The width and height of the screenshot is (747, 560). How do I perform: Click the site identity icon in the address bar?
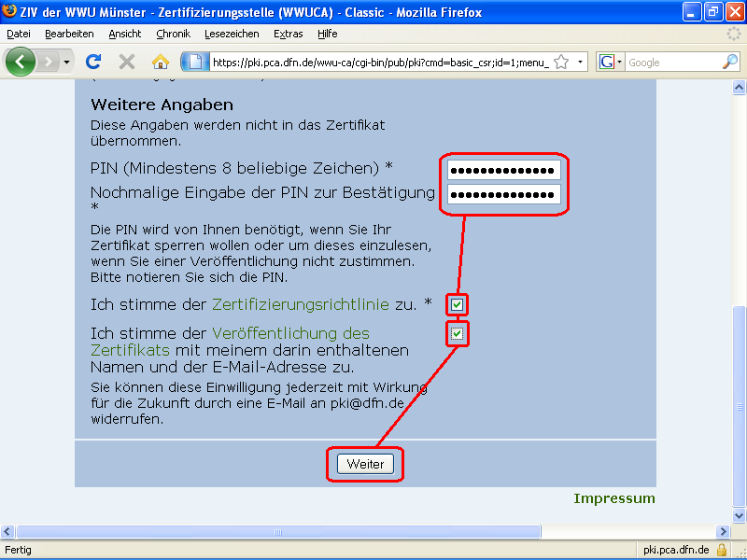(193, 62)
